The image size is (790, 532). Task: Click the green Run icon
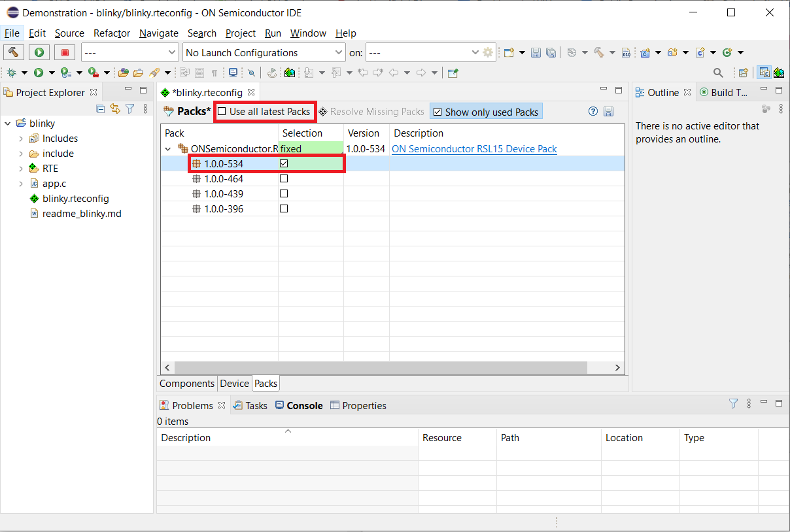(38, 52)
